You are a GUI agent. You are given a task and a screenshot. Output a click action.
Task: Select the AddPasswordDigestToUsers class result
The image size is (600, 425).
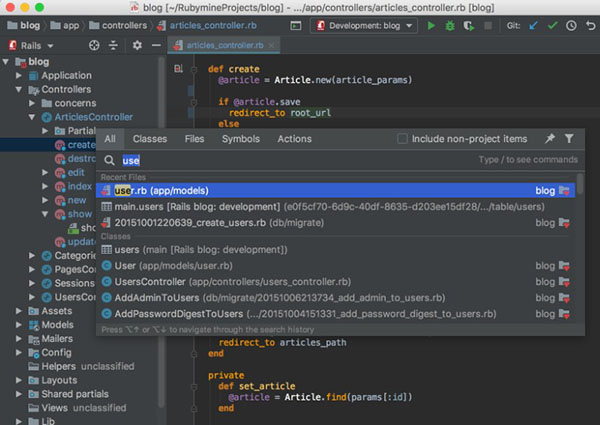coord(335,314)
